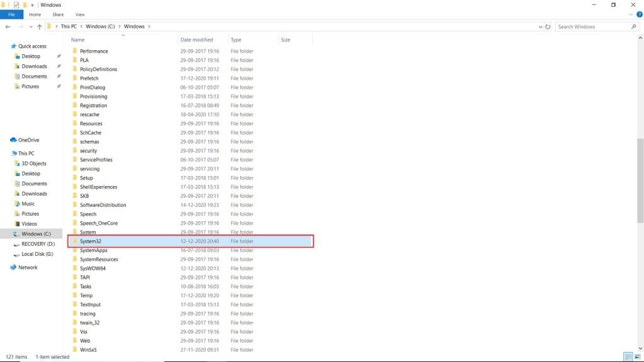644x362 pixels.
Task: Open the File menu
Action: [x=11, y=14]
